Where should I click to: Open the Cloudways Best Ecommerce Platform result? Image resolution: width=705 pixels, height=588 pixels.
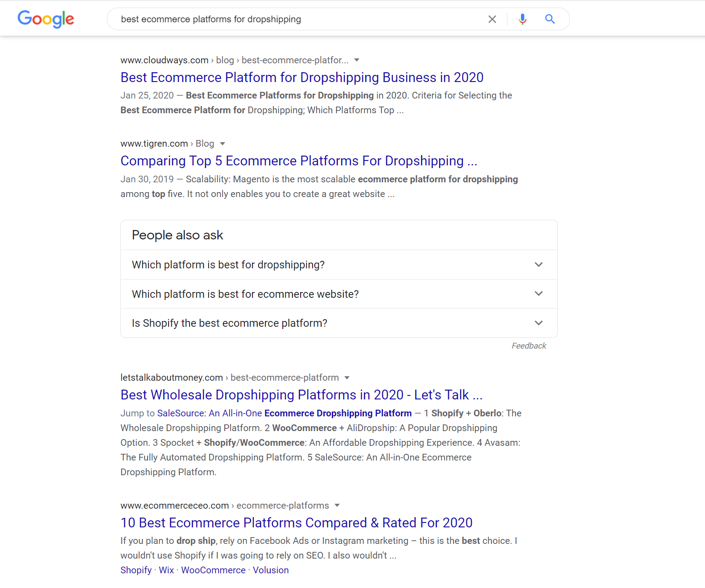click(302, 78)
